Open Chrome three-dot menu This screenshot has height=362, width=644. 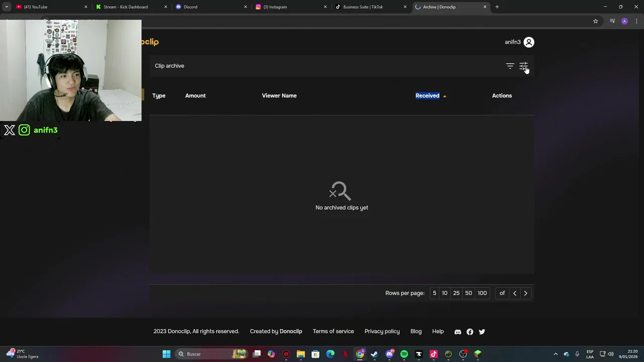pyautogui.click(x=636, y=21)
